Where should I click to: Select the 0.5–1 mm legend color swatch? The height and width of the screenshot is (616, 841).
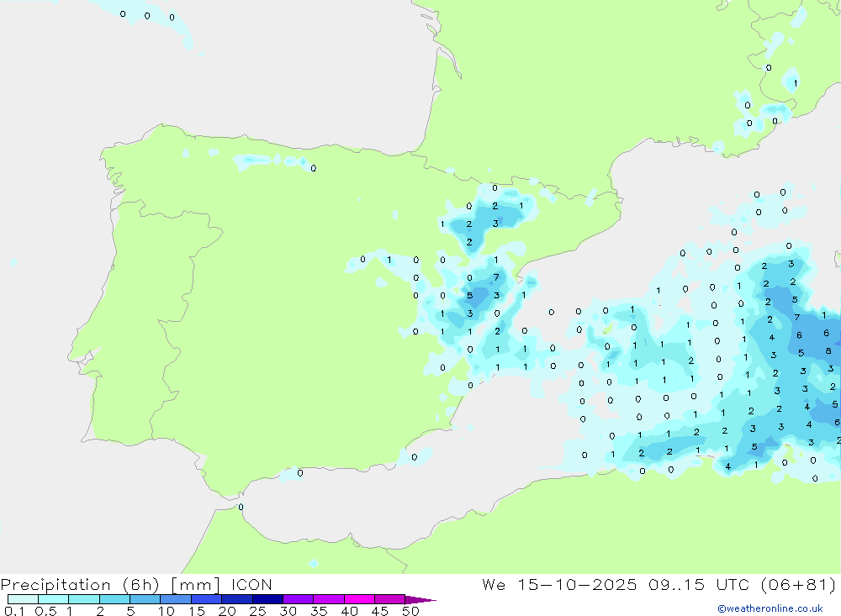coord(53,599)
